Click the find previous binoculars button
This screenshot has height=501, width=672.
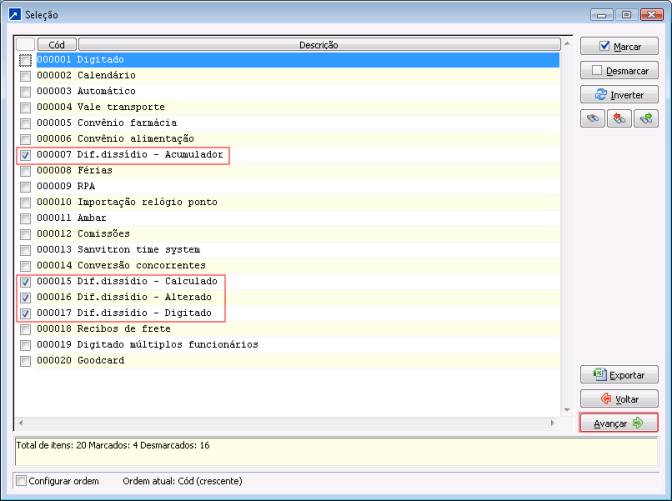click(619, 119)
